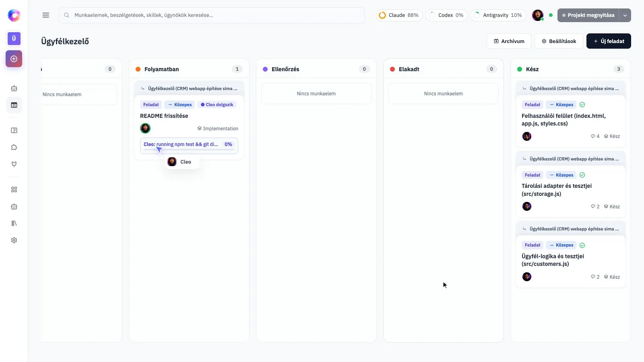Open the kanban board sidebar icon
The height and width of the screenshot is (362, 644).
[x=14, y=105]
